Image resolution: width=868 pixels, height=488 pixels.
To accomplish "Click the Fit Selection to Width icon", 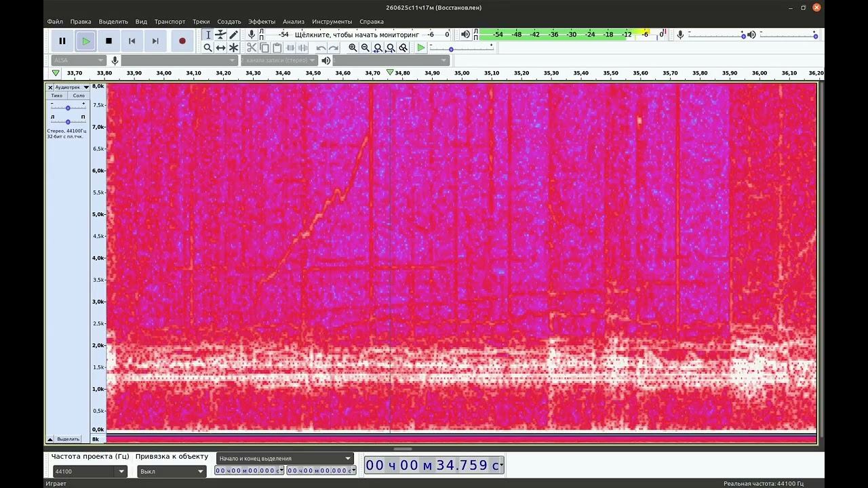I will pyautogui.click(x=378, y=47).
